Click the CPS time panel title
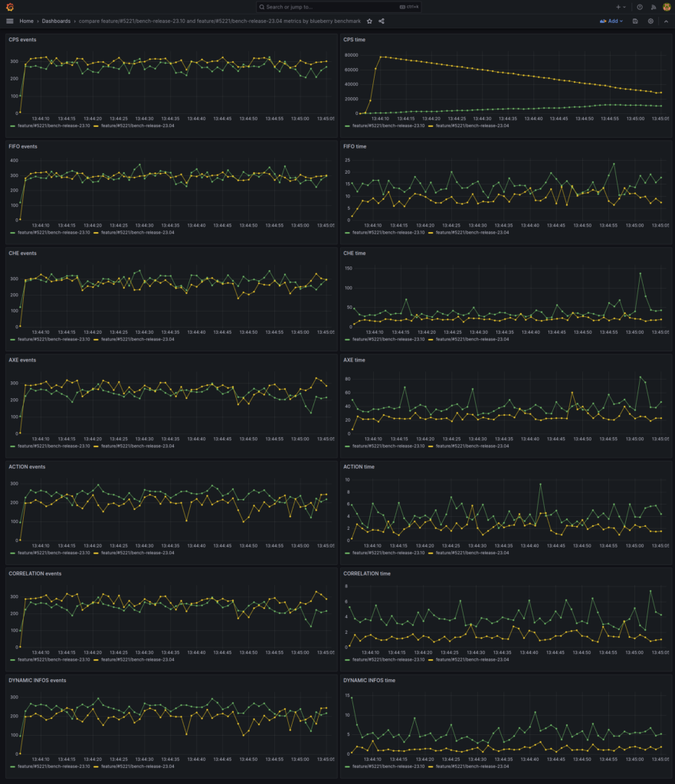Viewport: 675px width, 784px height. (x=354, y=40)
